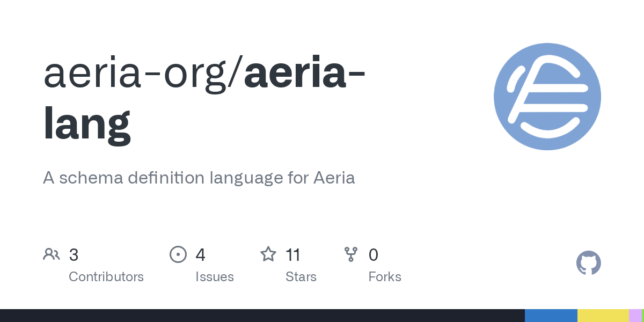
Task: Click the bold word "lang" in the title
Action: point(87,124)
